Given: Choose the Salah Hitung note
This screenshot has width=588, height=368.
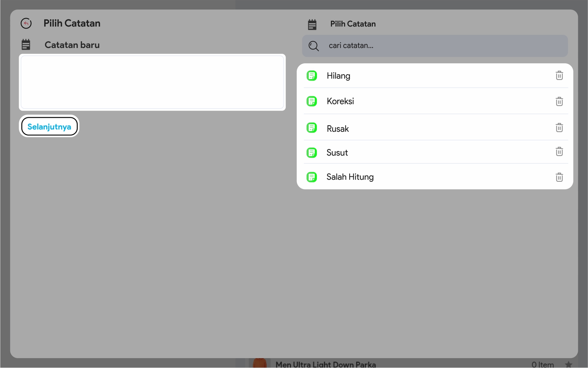Looking at the screenshot, I should tap(350, 177).
